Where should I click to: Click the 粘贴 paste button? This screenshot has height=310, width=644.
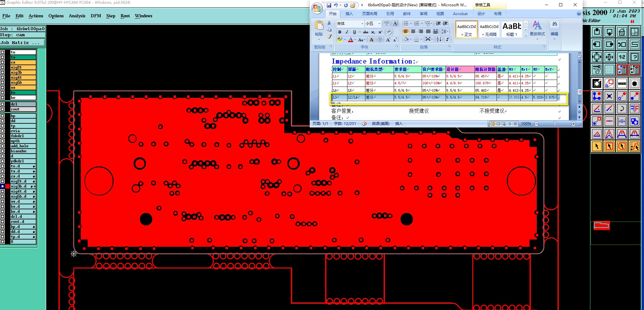319,30
